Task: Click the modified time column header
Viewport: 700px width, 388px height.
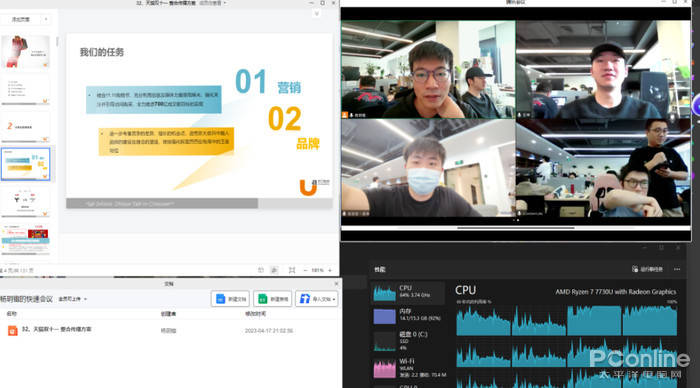Action: pyautogui.click(x=255, y=314)
